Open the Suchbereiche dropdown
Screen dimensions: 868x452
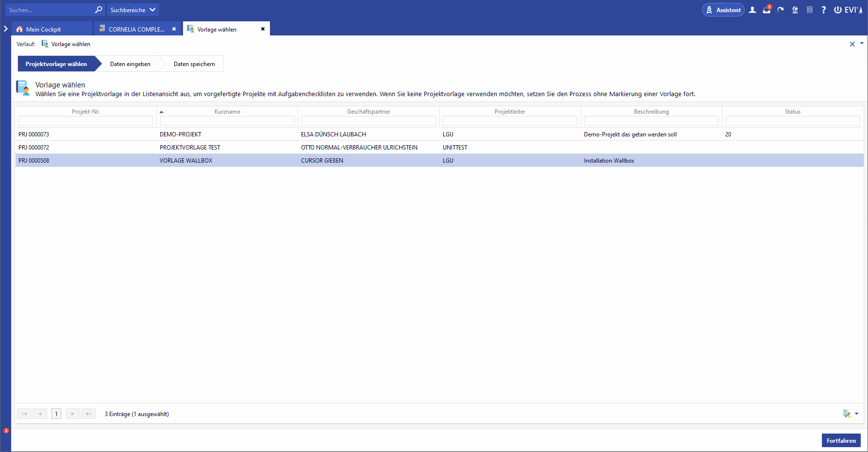pyautogui.click(x=133, y=10)
